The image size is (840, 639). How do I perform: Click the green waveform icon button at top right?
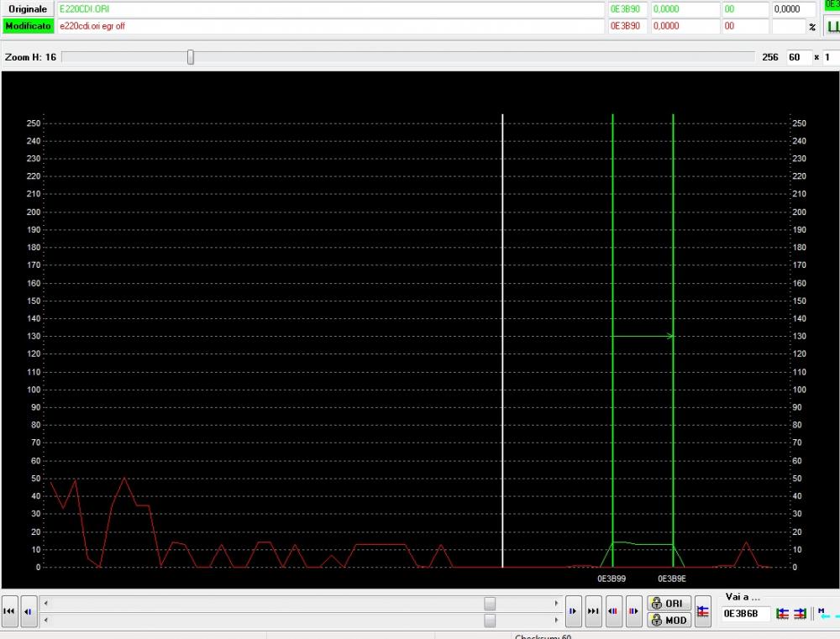pos(832,26)
